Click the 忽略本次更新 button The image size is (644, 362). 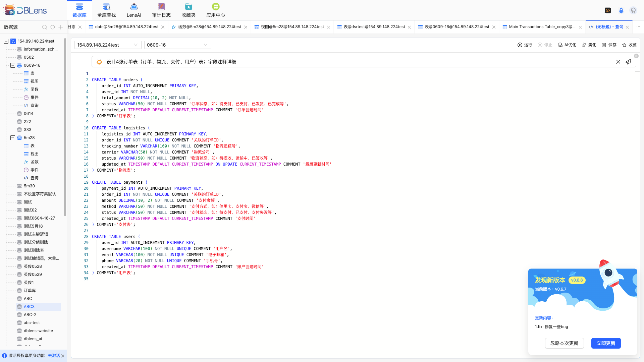tap(564, 343)
